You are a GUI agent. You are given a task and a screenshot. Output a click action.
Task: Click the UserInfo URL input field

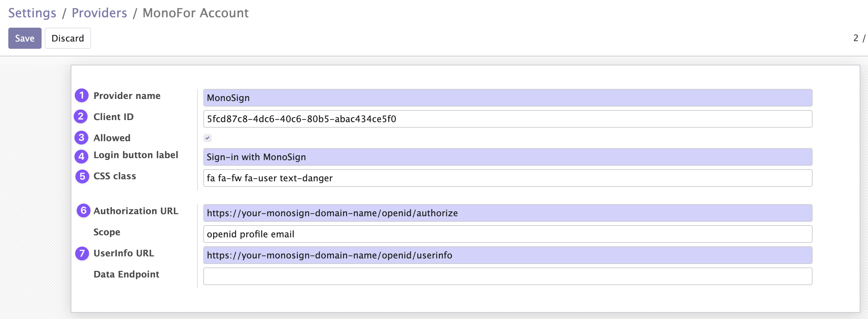point(507,255)
